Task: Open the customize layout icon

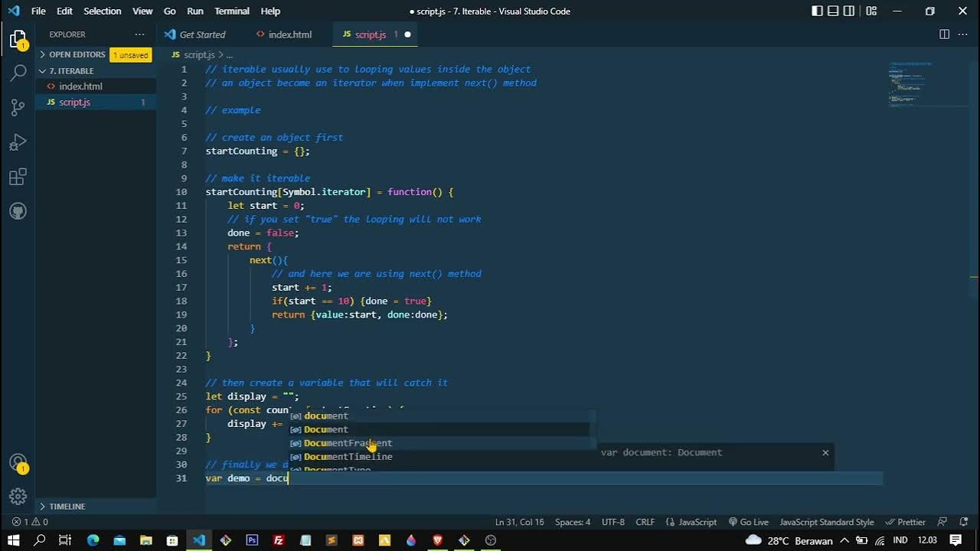Action: tap(871, 11)
